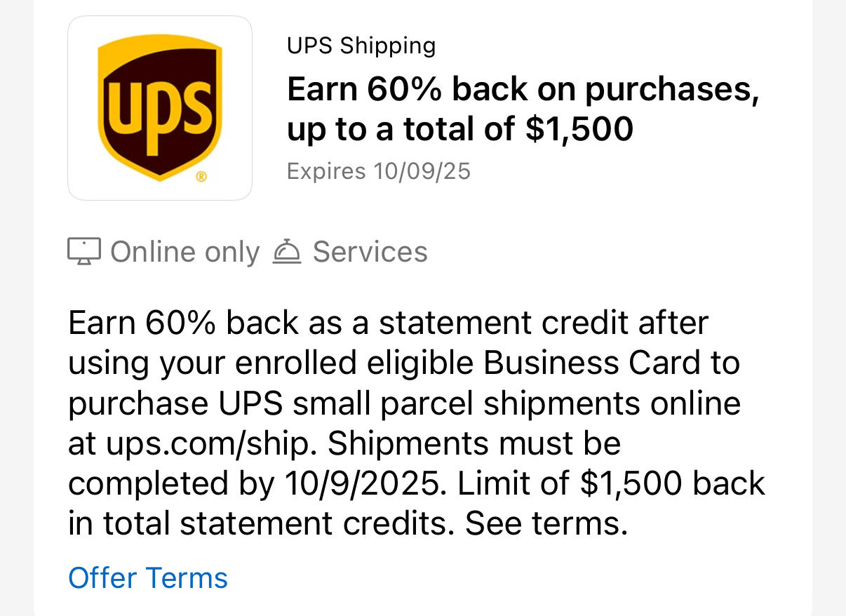Click the service bell icon

click(286, 251)
